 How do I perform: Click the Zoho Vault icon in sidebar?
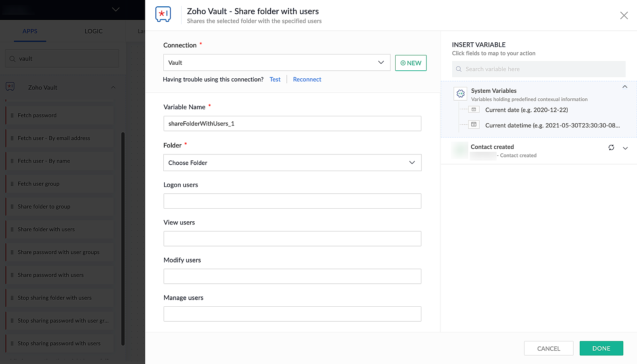(x=10, y=87)
